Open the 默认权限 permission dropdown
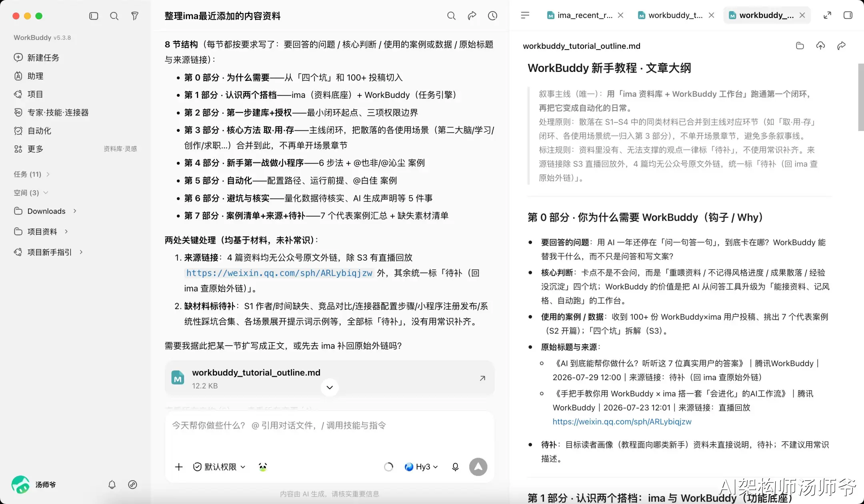 tap(219, 467)
